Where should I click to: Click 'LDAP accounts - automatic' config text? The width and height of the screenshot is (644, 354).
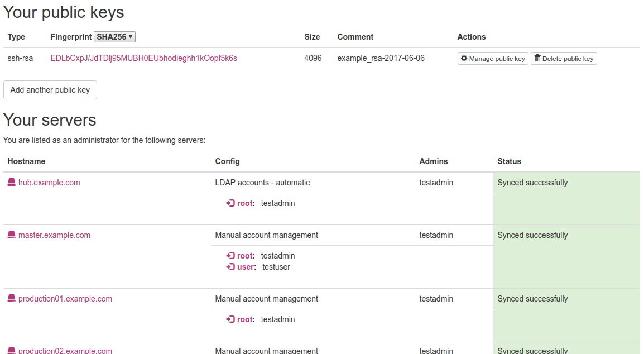coord(262,183)
